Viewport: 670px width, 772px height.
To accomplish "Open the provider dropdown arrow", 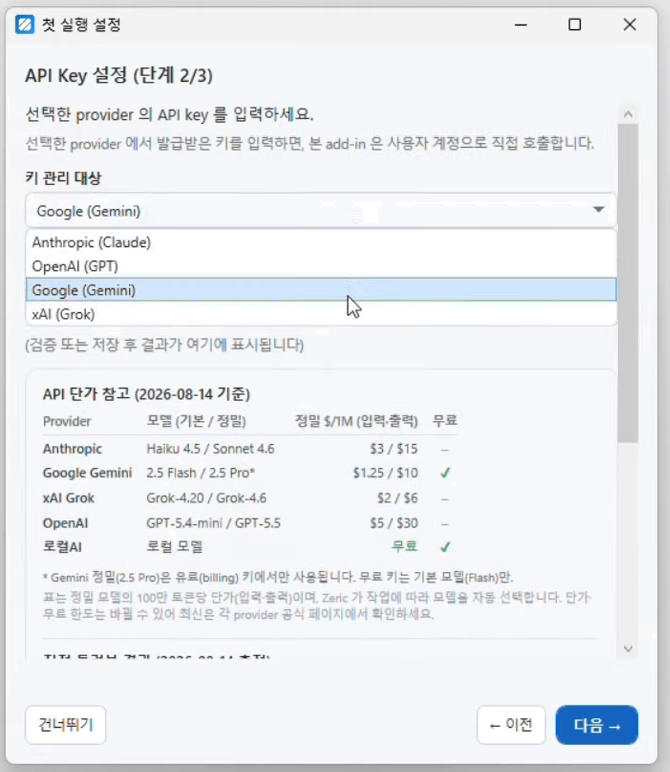I will tap(598, 210).
